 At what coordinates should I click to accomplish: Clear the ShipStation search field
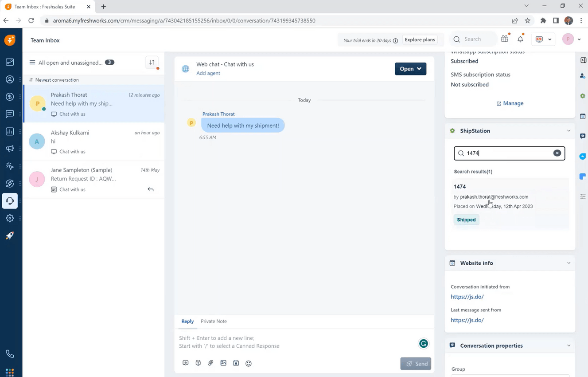(557, 153)
